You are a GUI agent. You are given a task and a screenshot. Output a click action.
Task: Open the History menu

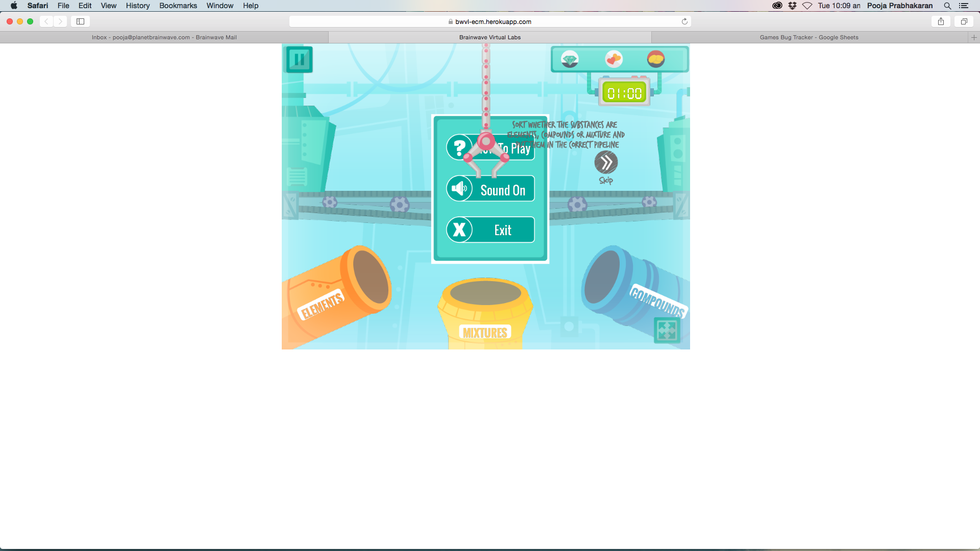[138, 6]
